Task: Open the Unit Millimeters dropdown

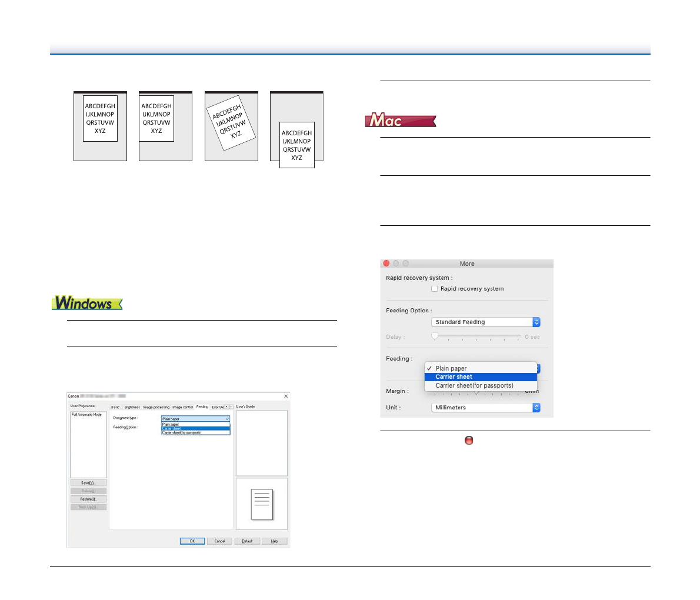Action: (485, 408)
